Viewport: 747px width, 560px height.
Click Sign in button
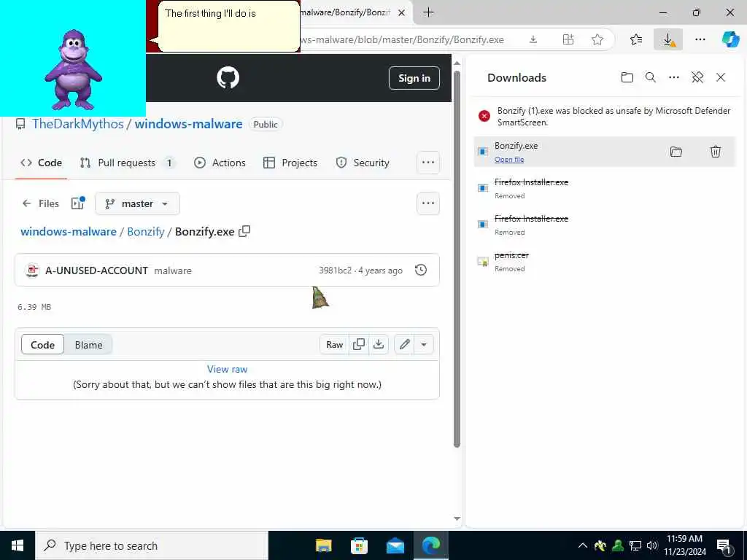[x=414, y=78]
